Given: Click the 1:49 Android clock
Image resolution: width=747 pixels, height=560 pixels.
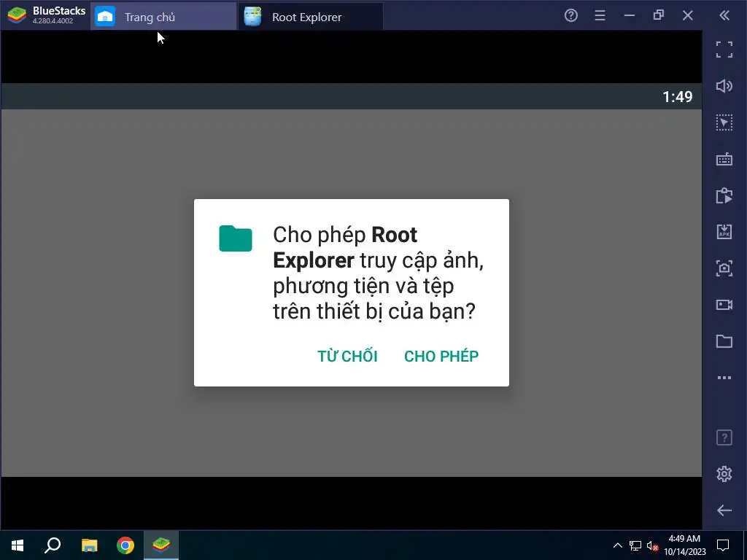Looking at the screenshot, I should point(678,97).
